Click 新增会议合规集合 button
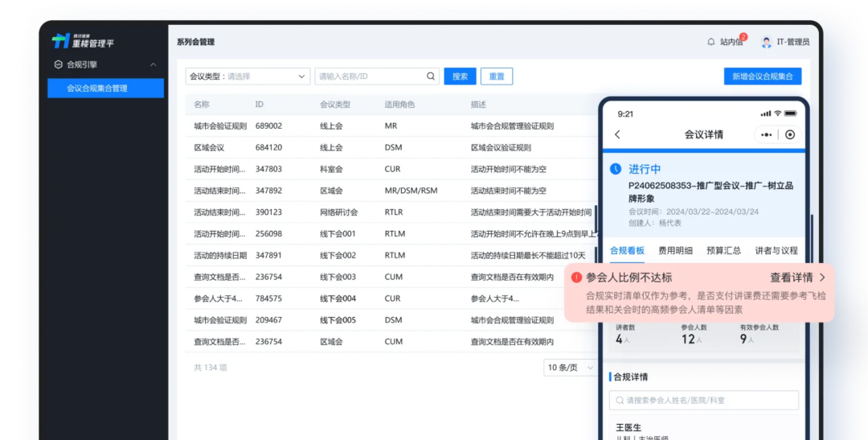868x440 pixels. 762,76
